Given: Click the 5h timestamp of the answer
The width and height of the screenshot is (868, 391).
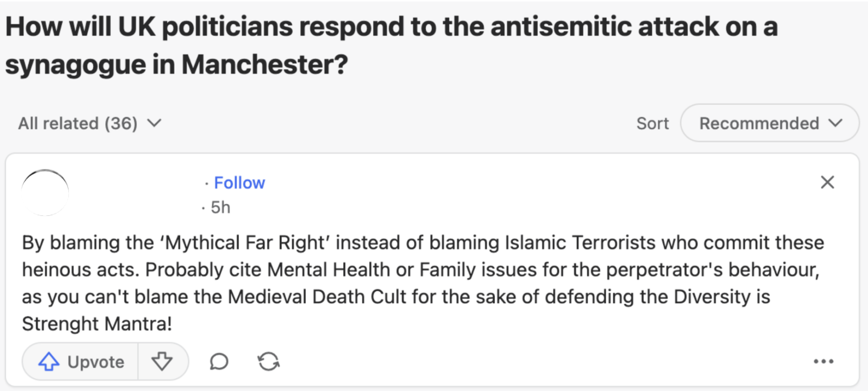Looking at the screenshot, I should [221, 207].
